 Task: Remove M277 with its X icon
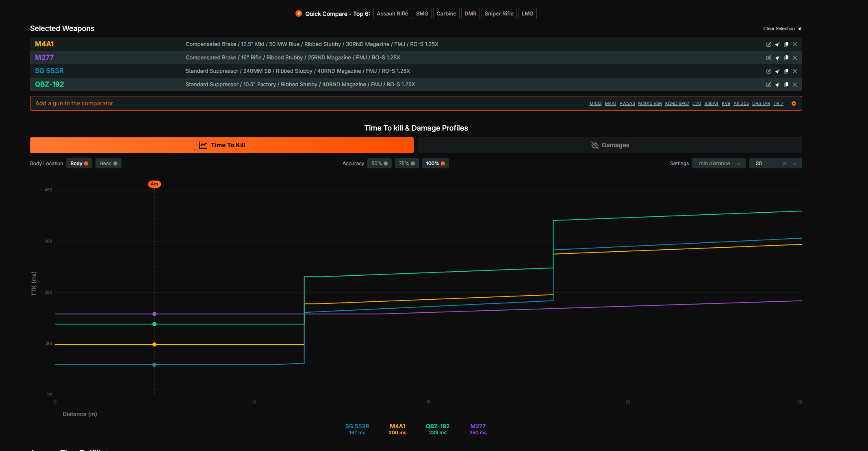[795, 58]
